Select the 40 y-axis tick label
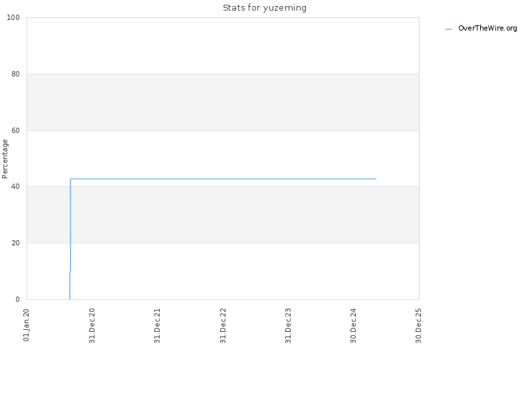Screen dimensions: 532x399 click(x=15, y=187)
